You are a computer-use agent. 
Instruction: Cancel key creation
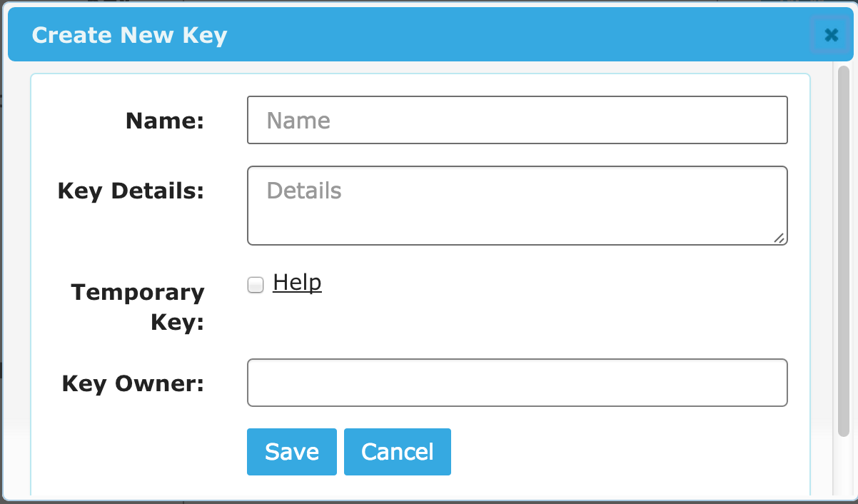coord(397,451)
